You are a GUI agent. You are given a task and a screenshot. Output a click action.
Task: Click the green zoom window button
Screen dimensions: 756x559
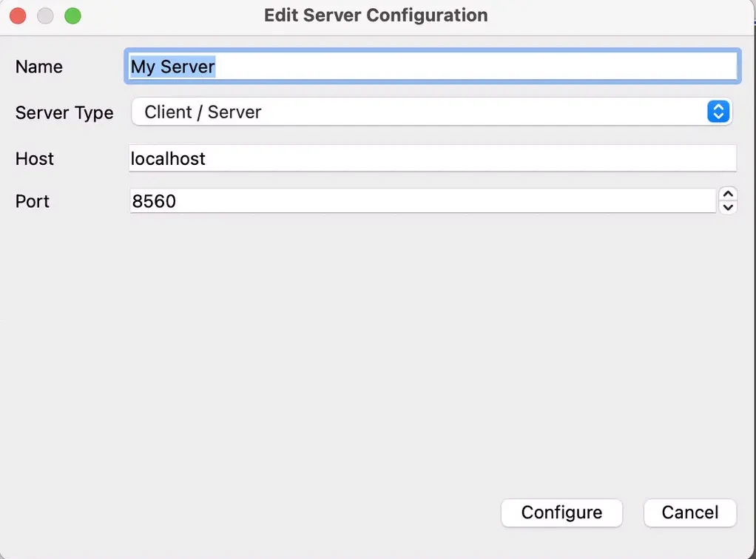[x=72, y=16]
